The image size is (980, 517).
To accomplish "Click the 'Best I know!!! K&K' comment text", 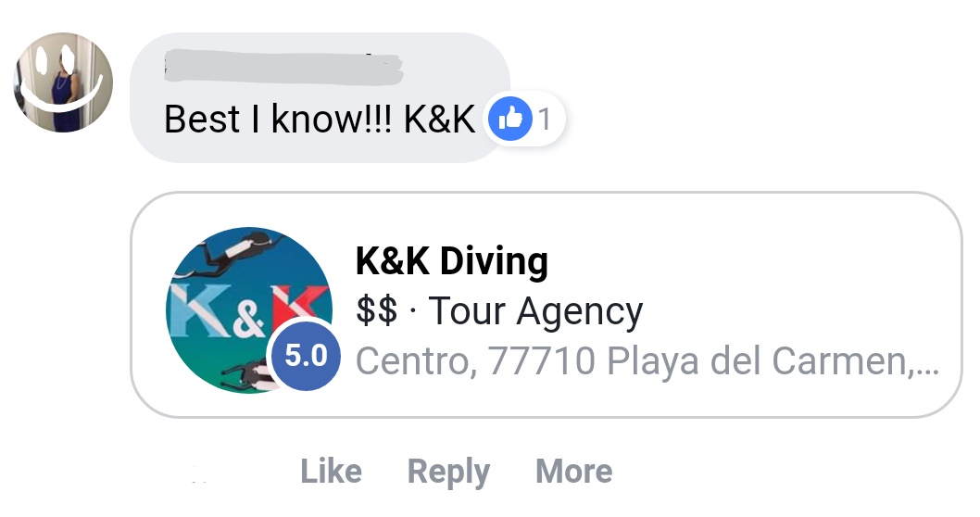I will [x=320, y=119].
